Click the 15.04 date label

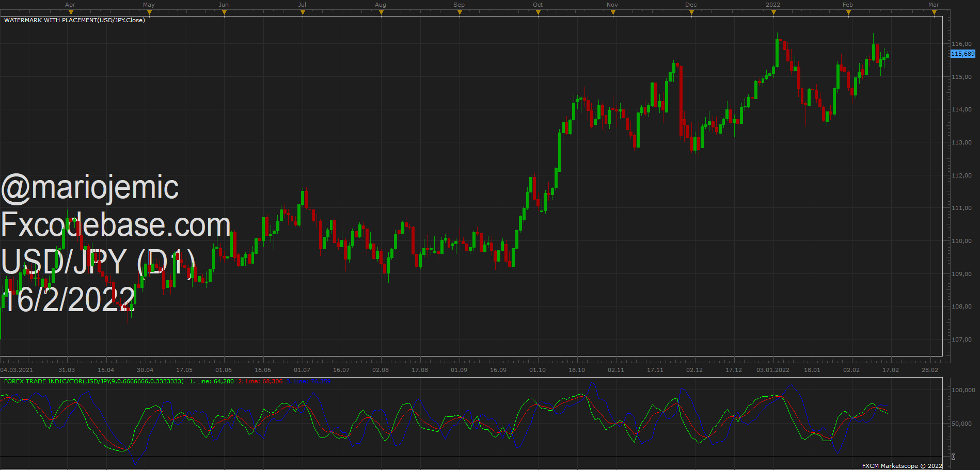pyautogui.click(x=106, y=370)
